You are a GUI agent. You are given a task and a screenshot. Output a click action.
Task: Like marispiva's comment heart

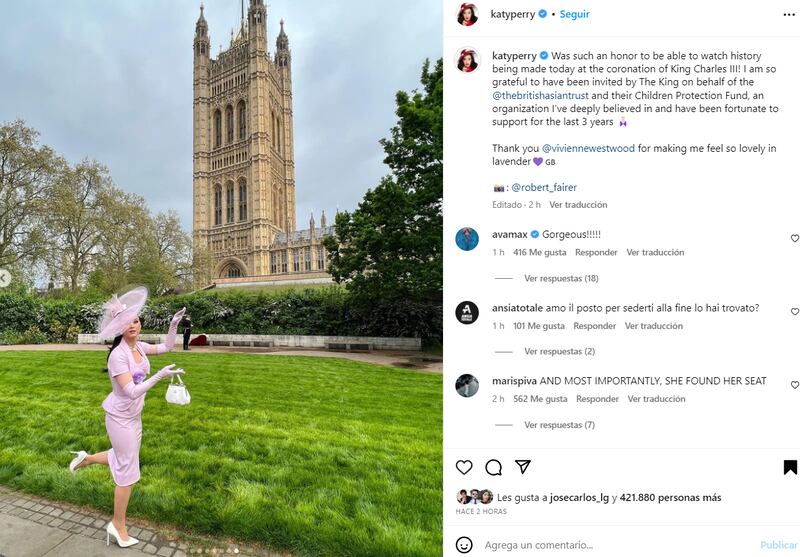pos(795,385)
